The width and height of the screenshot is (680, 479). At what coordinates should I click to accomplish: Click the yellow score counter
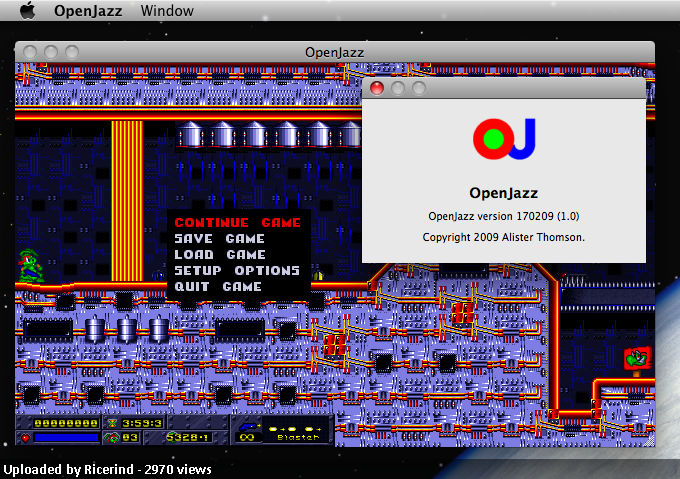65,423
